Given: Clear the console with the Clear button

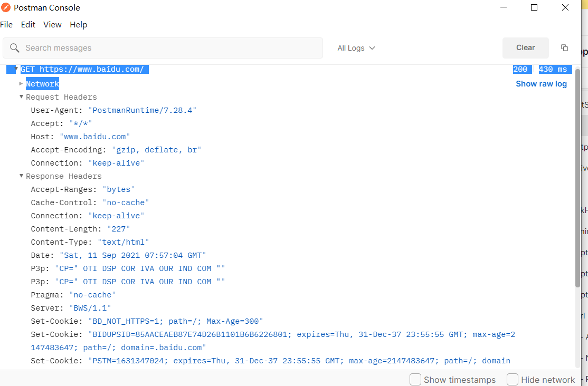Looking at the screenshot, I should [x=525, y=47].
